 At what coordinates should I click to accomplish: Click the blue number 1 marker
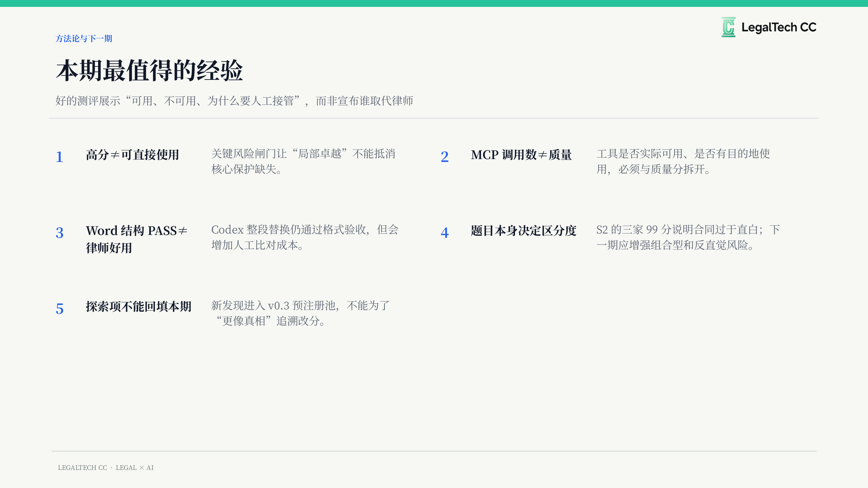pyautogui.click(x=60, y=157)
